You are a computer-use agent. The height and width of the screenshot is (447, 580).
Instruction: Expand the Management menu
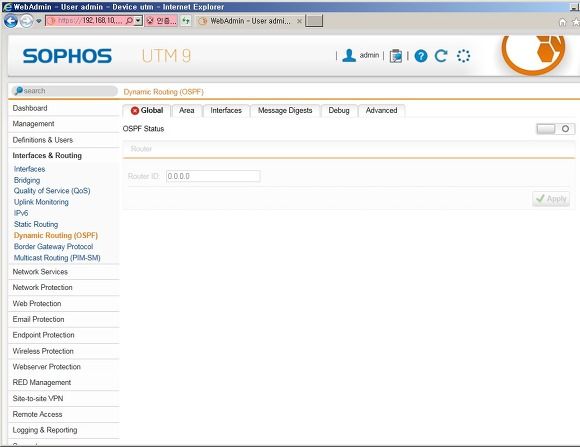click(64, 124)
